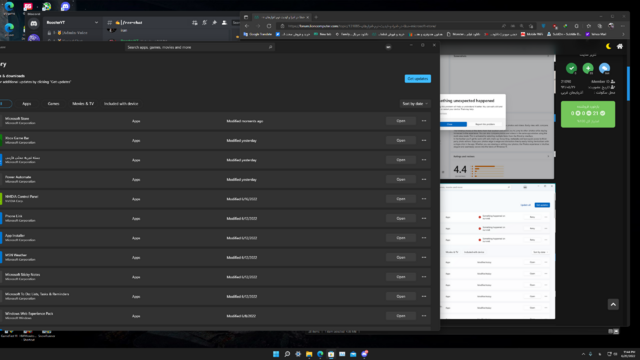Image resolution: width=640 pixels, height=360 pixels.
Task: Open pinned messages in Discord header
Action: 214,23
